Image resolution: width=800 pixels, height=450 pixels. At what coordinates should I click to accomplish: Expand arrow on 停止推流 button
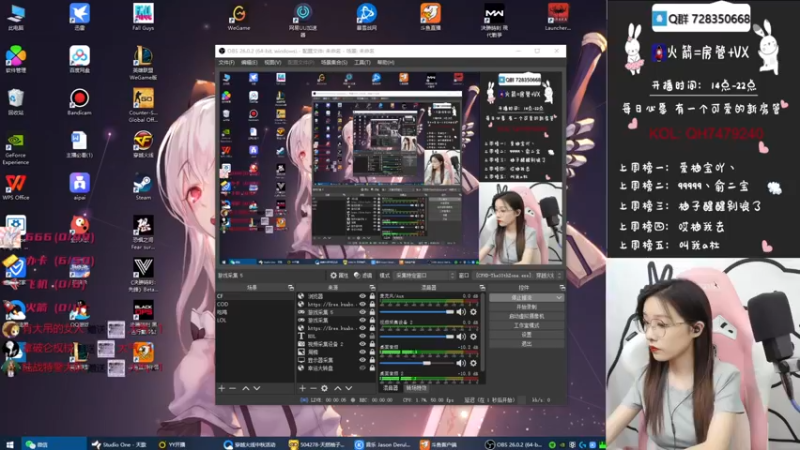pos(559,297)
